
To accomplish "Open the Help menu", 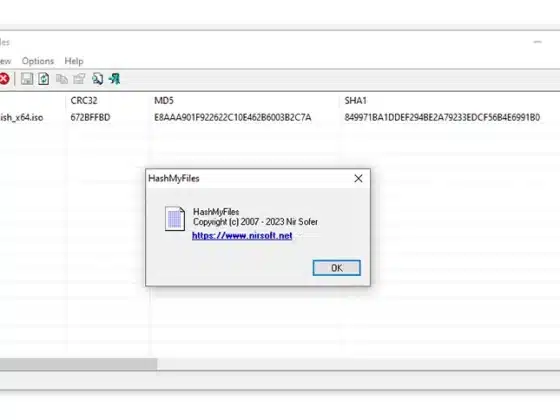I will point(74,61).
